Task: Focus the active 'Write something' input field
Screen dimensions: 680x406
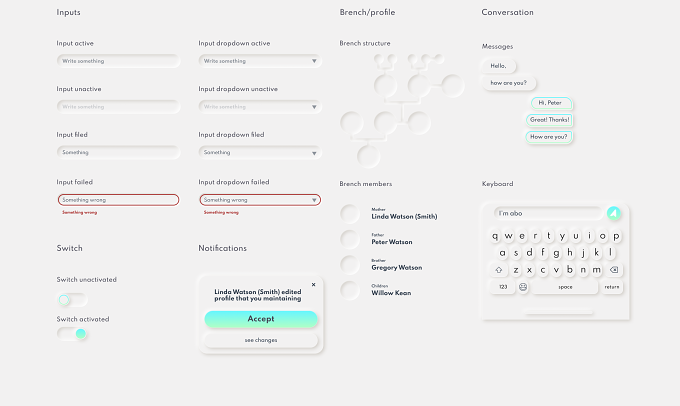Action: [118, 61]
